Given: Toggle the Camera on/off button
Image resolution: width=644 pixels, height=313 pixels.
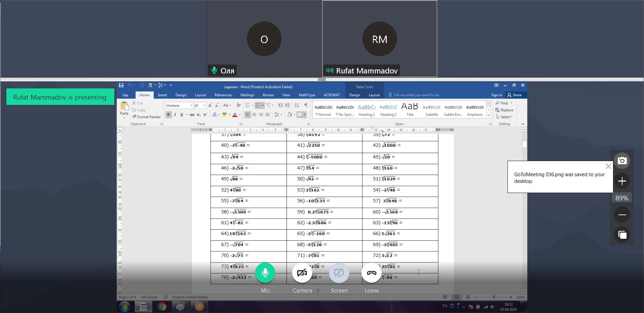Looking at the screenshot, I should [x=302, y=273].
